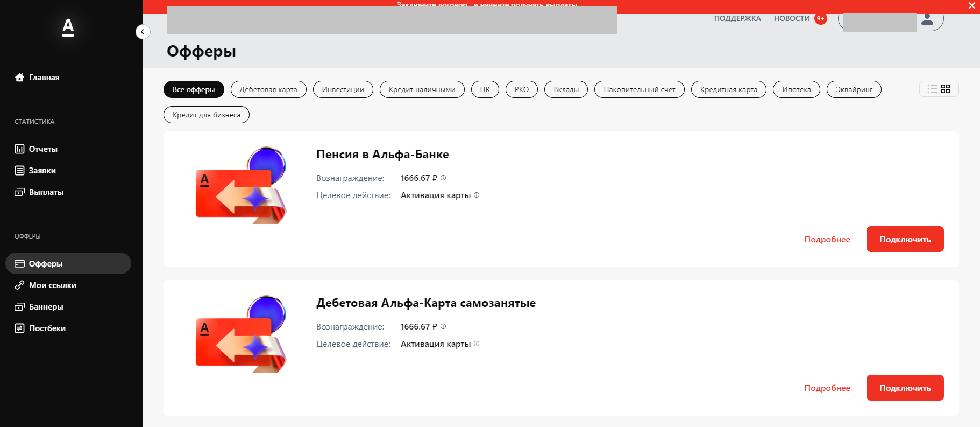Click the 9+ news notification badge
This screenshot has width=980, height=427.
click(821, 18)
